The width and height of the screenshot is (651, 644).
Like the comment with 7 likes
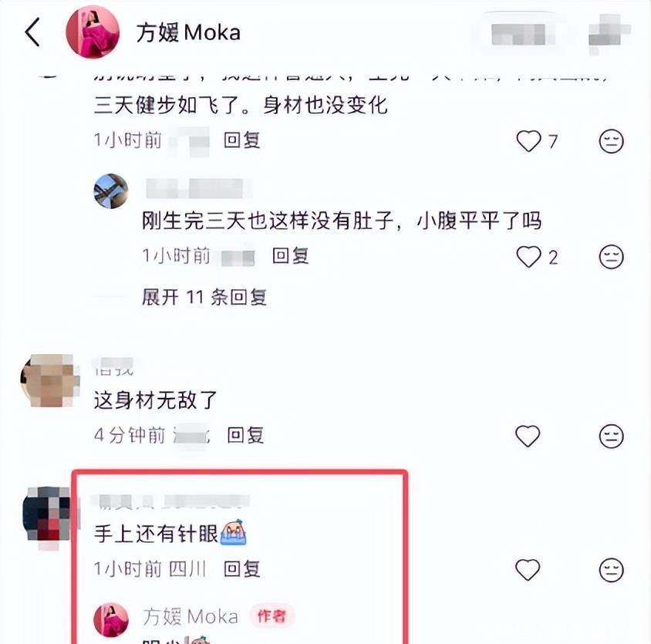point(528,141)
